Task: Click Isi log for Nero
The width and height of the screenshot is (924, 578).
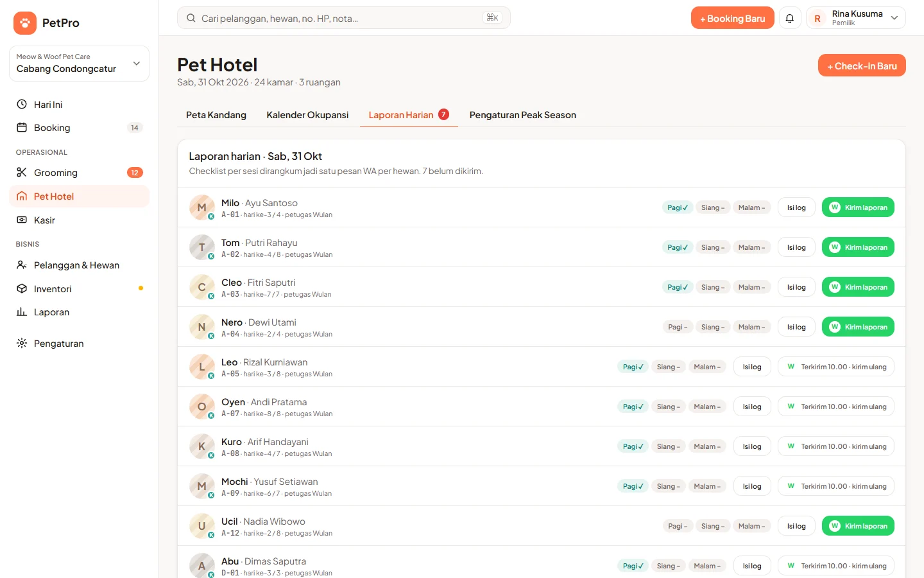Action: (x=796, y=327)
